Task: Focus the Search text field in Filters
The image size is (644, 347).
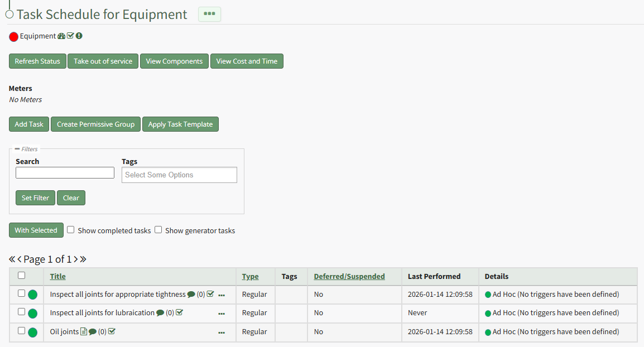Action: [65, 173]
